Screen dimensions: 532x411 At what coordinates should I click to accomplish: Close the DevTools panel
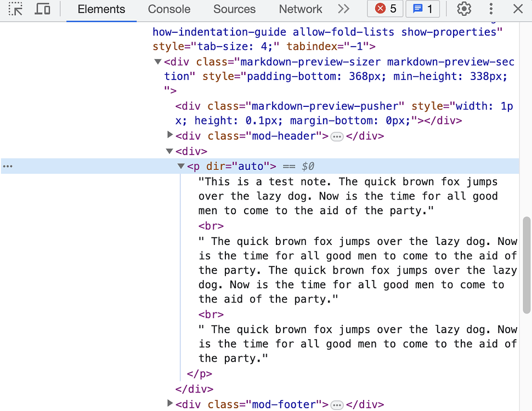coord(518,9)
